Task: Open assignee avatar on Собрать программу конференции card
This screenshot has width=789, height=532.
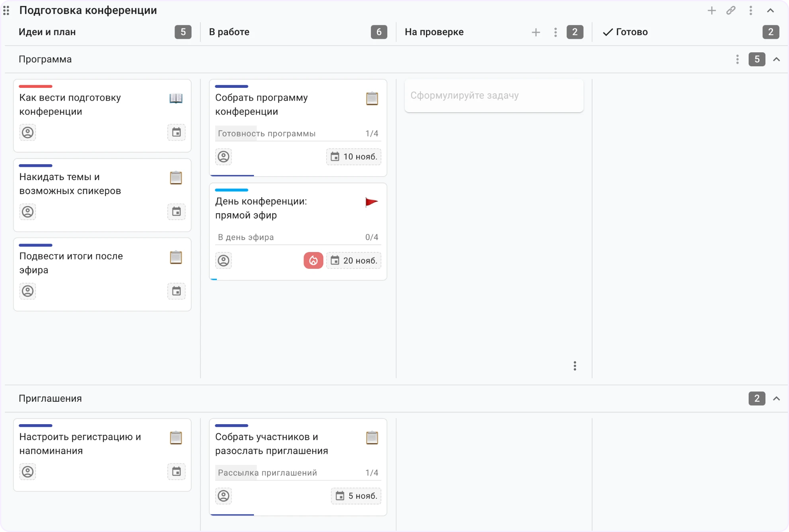Action: tap(224, 157)
